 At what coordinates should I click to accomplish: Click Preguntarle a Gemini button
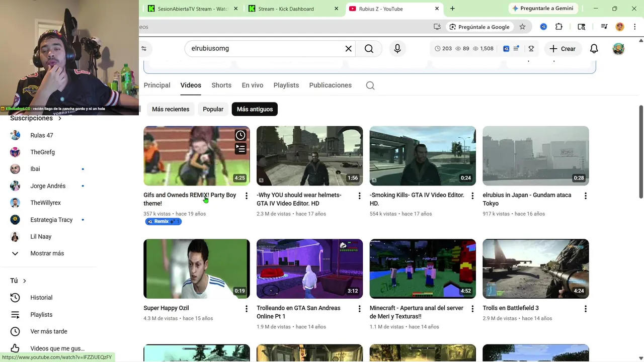coord(542,9)
